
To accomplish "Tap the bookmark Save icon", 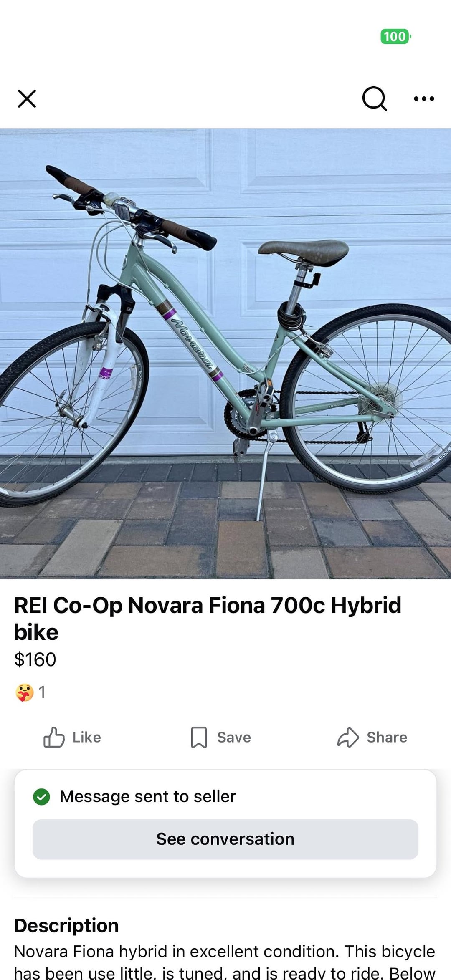I will click(x=199, y=737).
